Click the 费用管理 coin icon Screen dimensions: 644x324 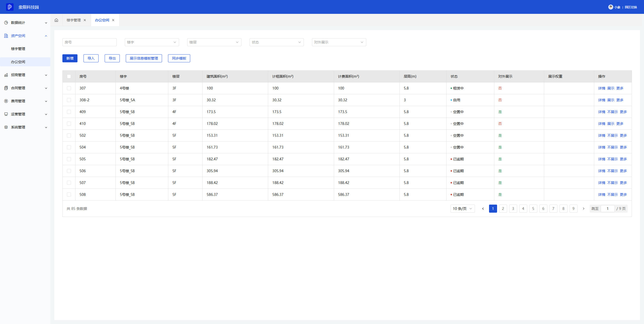(6, 101)
